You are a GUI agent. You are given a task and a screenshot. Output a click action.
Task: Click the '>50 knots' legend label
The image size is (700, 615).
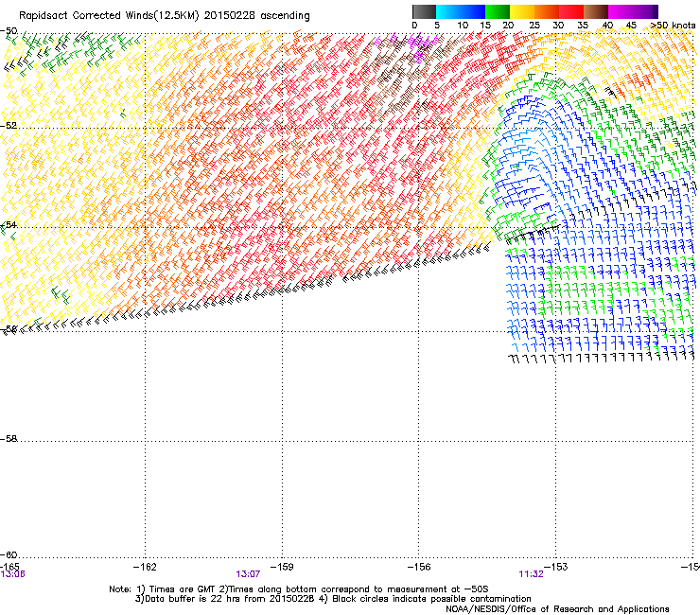pyautogui.click(x=673, y=26)
